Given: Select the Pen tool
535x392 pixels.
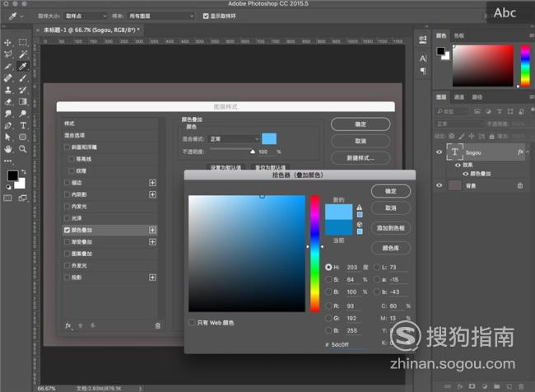Looking at the screenshot, I should click(8, 125).
